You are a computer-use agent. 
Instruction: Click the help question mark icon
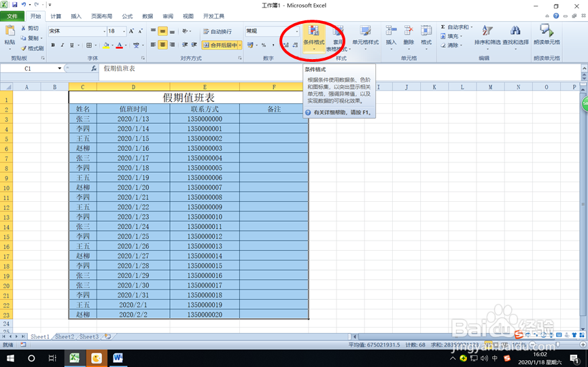coord(556,16)
